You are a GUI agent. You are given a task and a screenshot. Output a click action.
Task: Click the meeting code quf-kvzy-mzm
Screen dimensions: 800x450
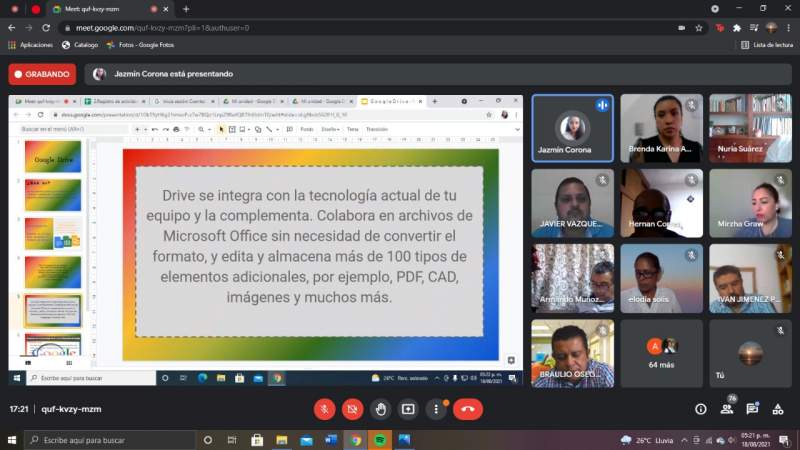(71, 409)
